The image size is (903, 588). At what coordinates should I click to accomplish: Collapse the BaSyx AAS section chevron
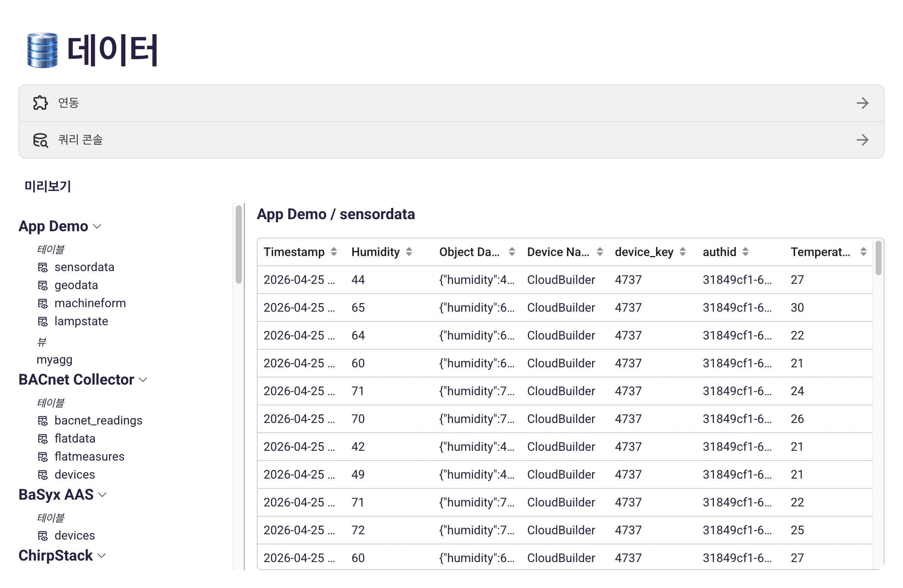click(x=102, y=496)
